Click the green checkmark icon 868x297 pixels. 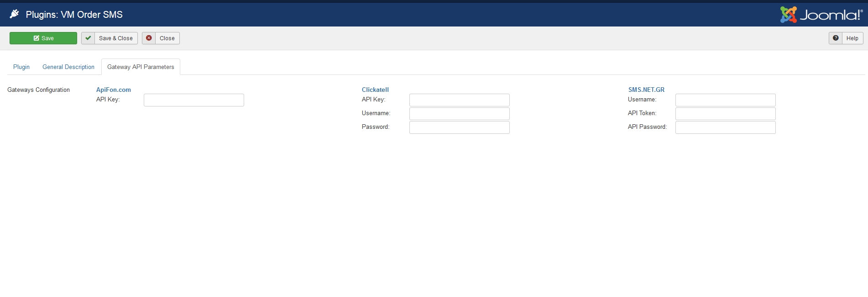click(x=88, y=38)
